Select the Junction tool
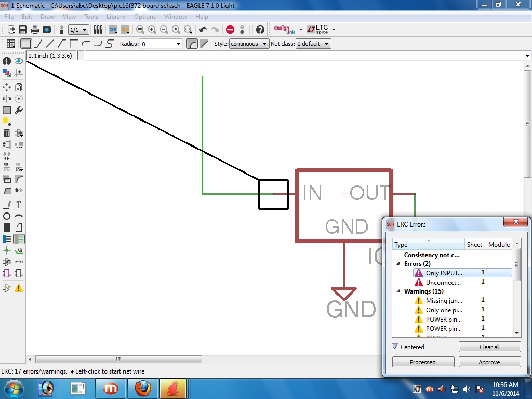532x399 pixels. (x=6, y=251)
